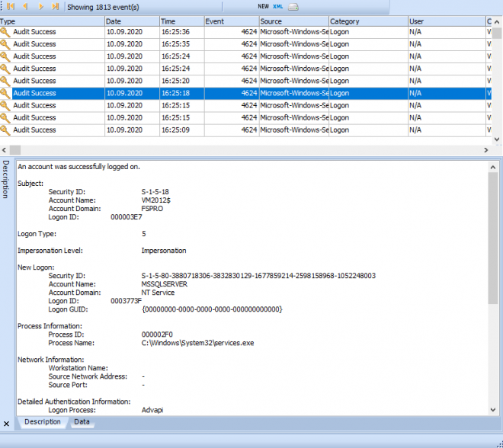Select the event row at 16:25:35
503x448 pixels.
tap(245, 44)
